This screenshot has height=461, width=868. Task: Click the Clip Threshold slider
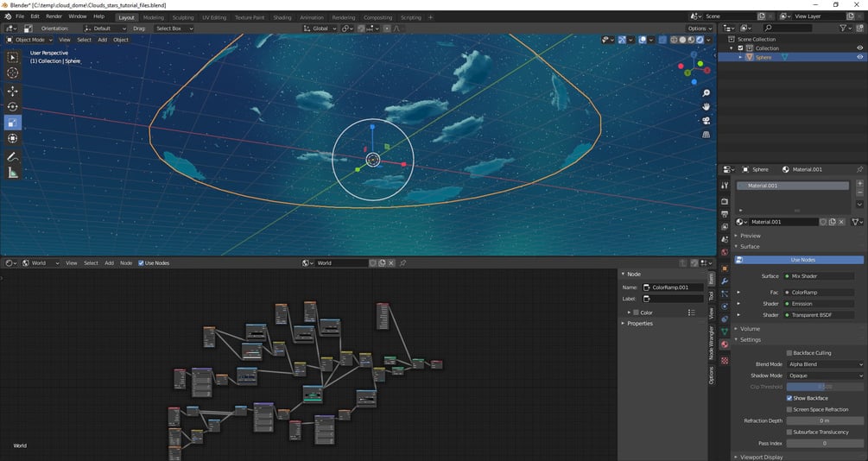825,387
